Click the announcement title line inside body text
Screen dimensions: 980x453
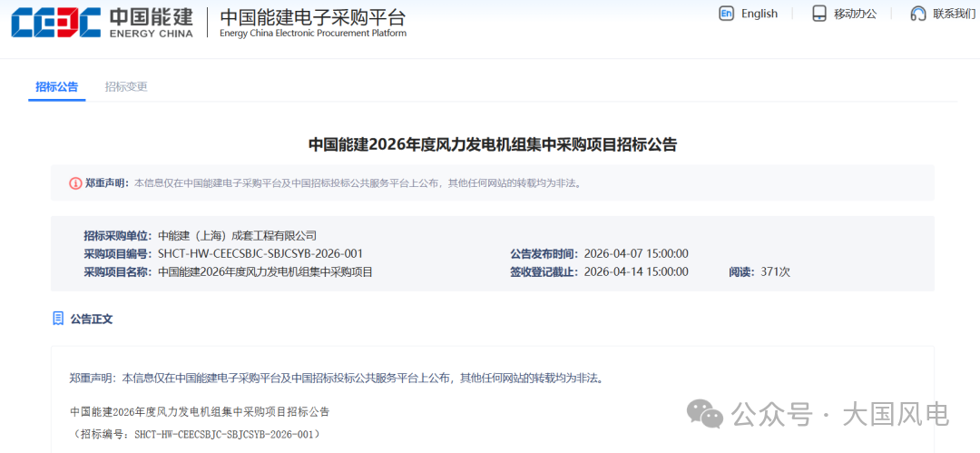pos(200,412)
